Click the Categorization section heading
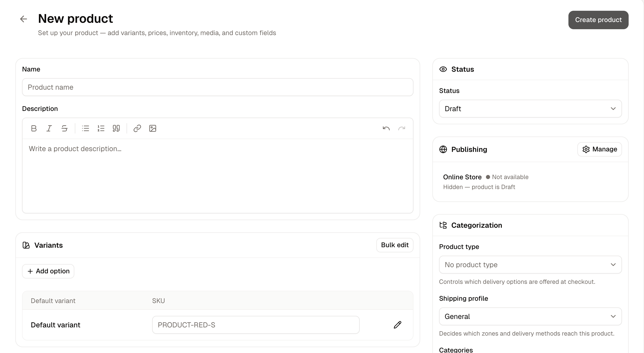This screenshot has width=644, height=353. tap(477, 225)
